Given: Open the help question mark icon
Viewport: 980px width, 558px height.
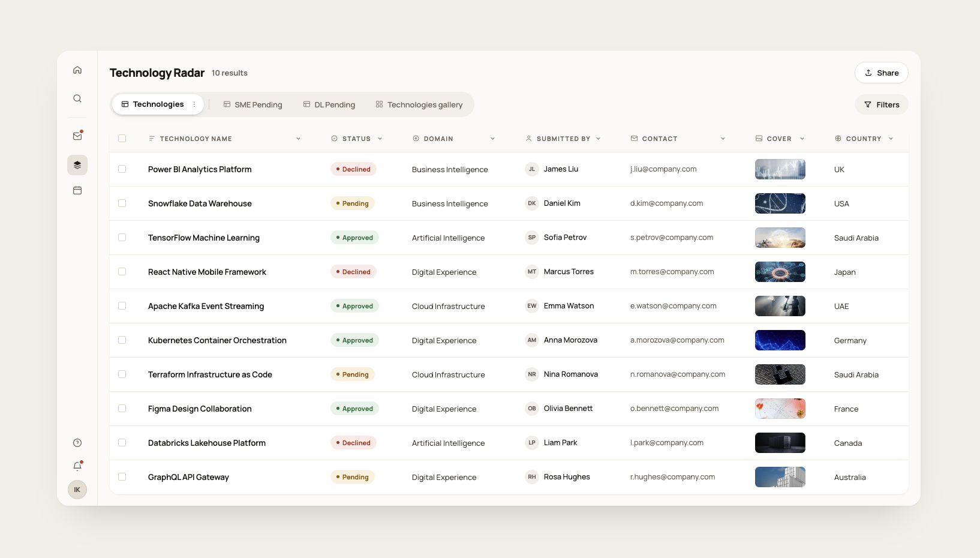Looking at the screenshot, I should (x=77, y=443).
